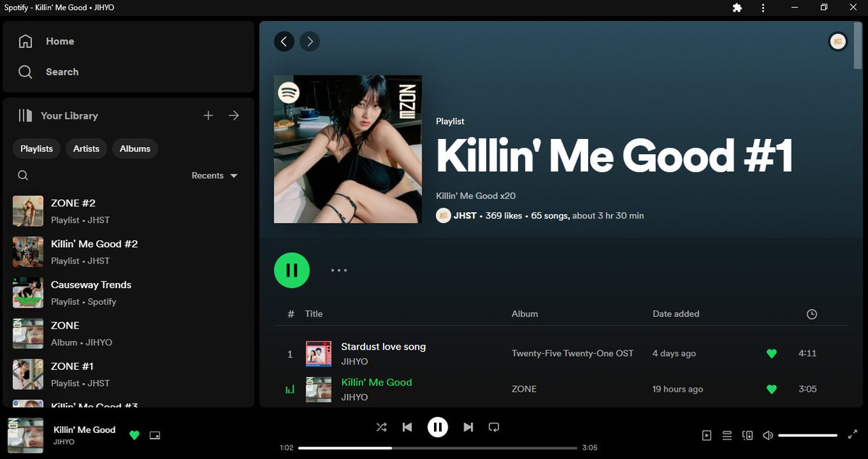Open Now Playing view

click(x=707, y=435)
